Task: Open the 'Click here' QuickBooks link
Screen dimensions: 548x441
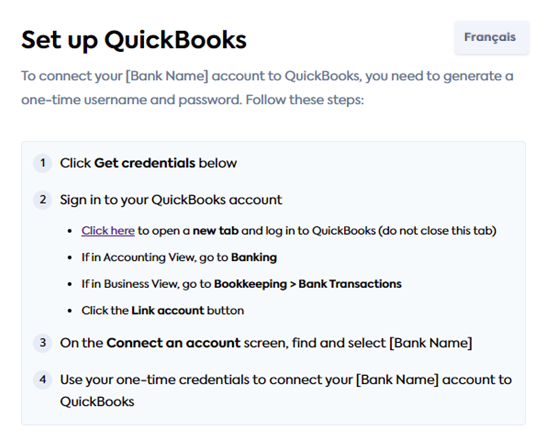Action: click(108, 231)
